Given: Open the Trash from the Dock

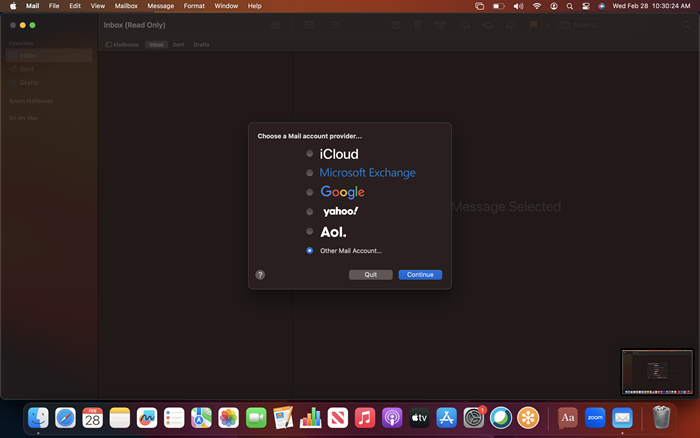Looking at the screenshot, I should click(x=661, y=418).
